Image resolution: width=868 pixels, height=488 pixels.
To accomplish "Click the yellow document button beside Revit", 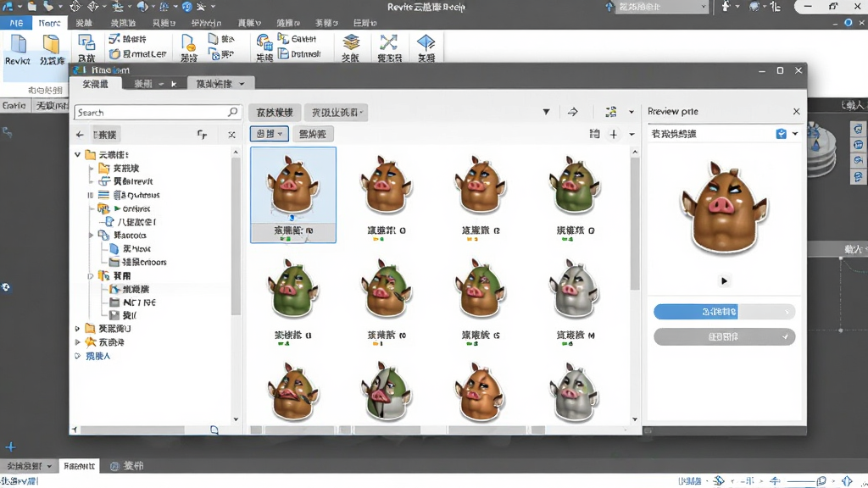I will [52, 50].
